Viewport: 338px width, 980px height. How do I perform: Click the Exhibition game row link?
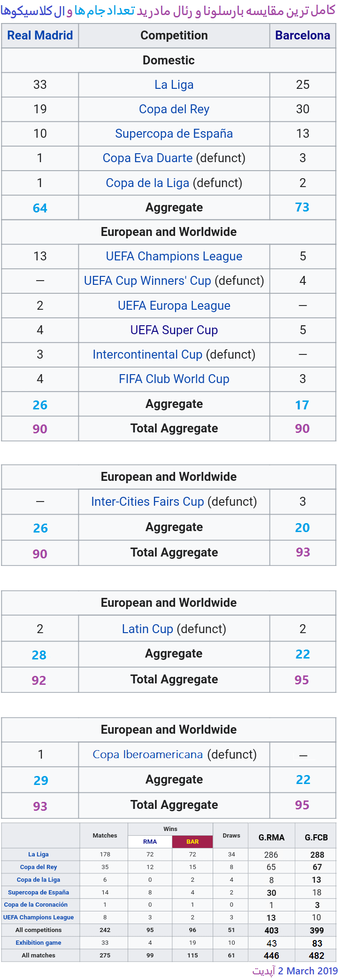38,942
